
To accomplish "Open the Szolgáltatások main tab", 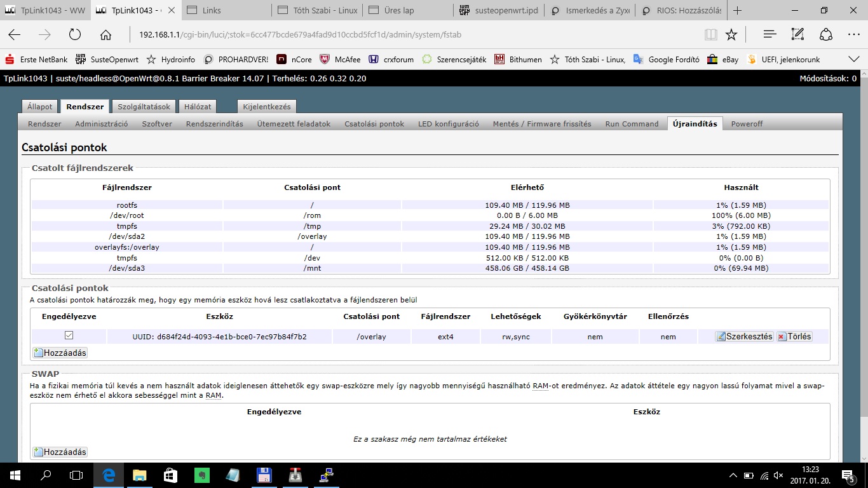I will pyautogui.click(x=144, y=107).
